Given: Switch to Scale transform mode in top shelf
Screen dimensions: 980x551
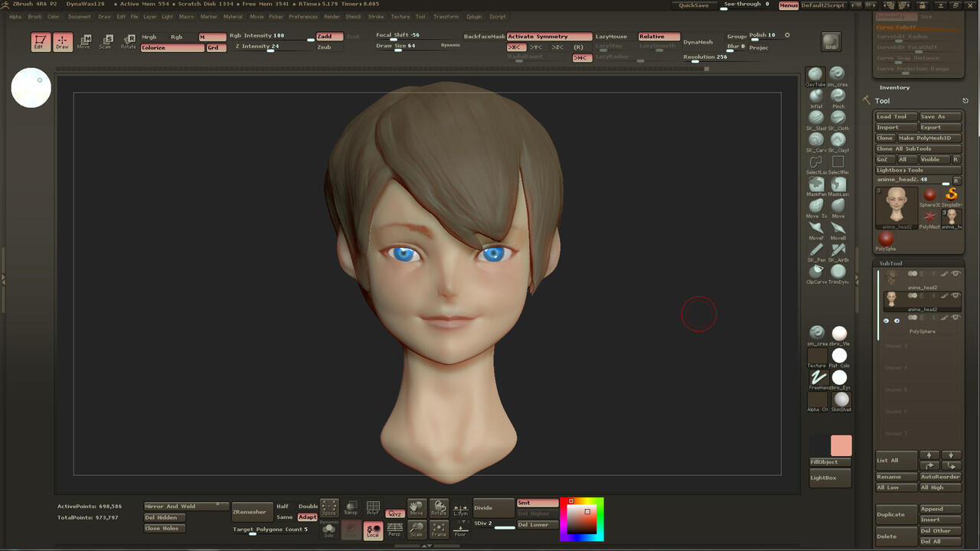Looking at the screenshot, I should point(106,42).
